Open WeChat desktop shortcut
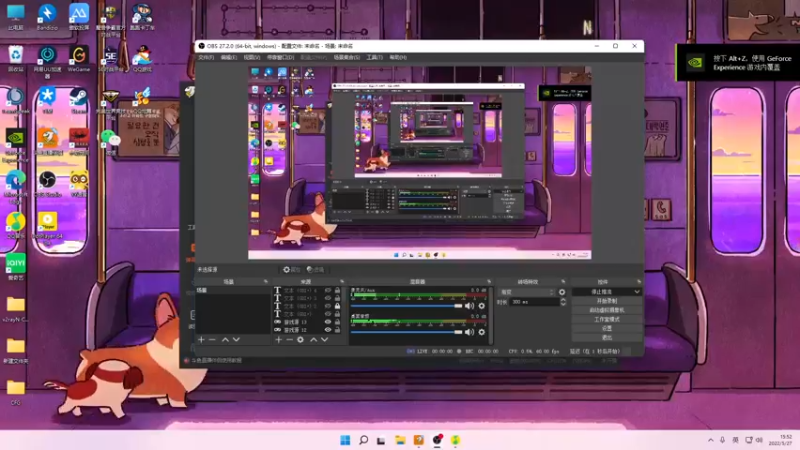Viewport: 800px width, 450px height. tap(110, 143)
